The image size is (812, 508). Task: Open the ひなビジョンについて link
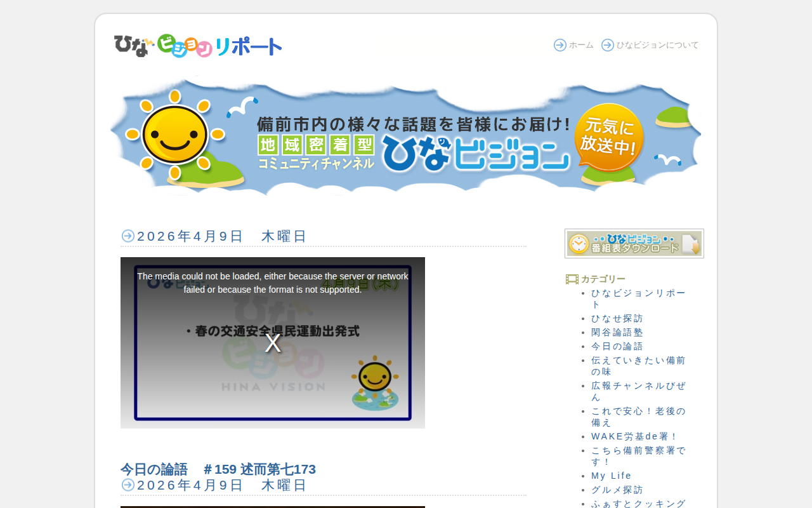click(x=658, y=45)
